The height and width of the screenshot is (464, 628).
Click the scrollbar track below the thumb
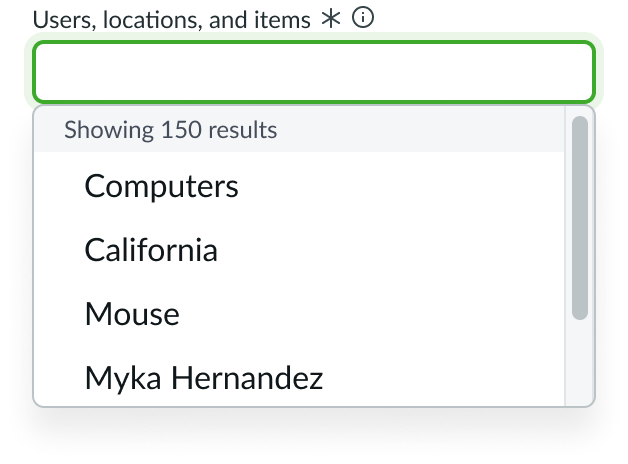[580, 362]
